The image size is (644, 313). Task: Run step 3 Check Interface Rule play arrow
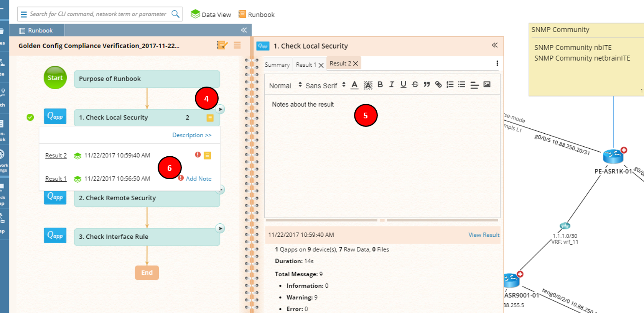tap(220, 228)
